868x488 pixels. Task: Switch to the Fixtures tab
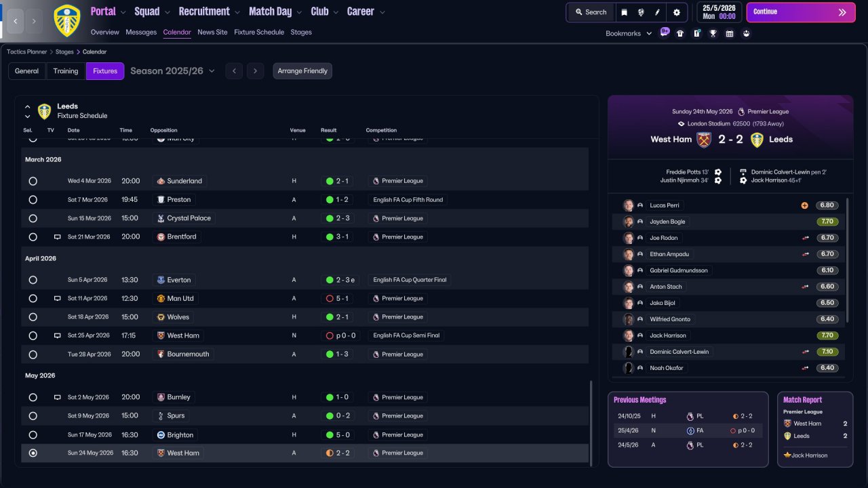[105, 71]
